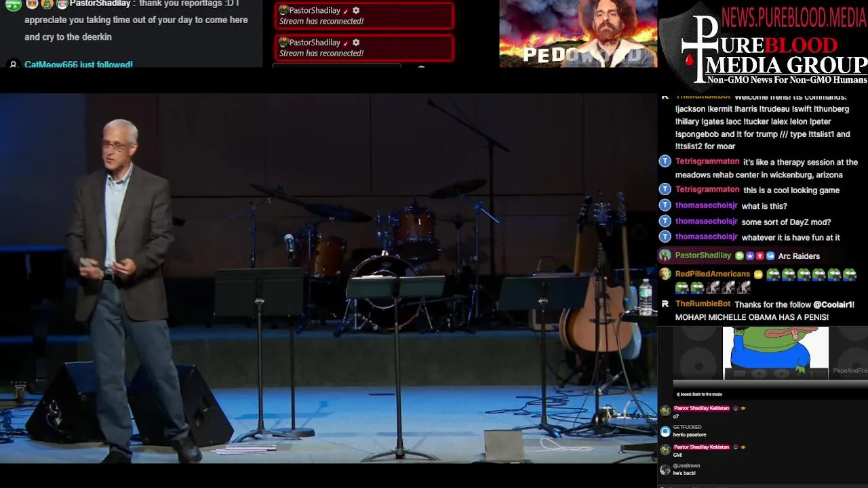Open TheRumbleBot name beside 'Thanks for the follow'

[x=703, y=304]
